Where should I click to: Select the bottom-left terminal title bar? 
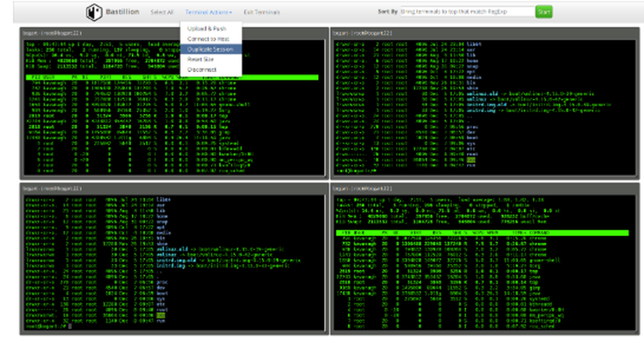[x=174, y=189]
